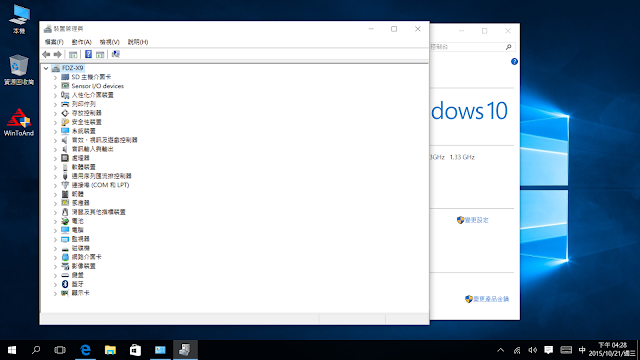Show hidden system tray icons
This screenshot has width=640, height=360.
coord(500,350)
